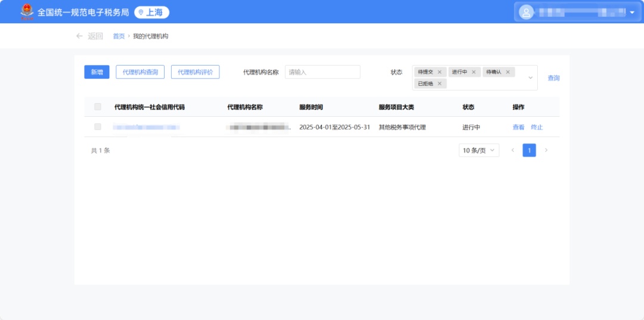Viewport: 644px width, 320px height.
Task: Remove the 进行中 status tag
Action: (473, 72)
